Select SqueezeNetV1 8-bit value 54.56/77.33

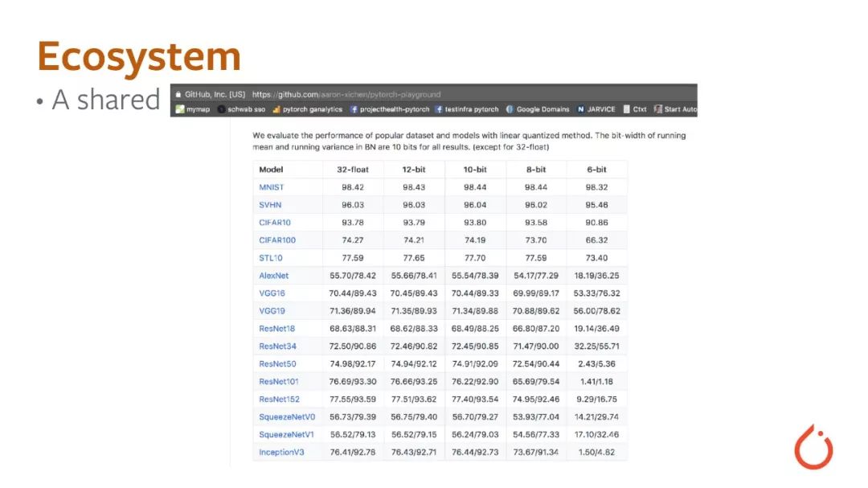pos(536,435)
